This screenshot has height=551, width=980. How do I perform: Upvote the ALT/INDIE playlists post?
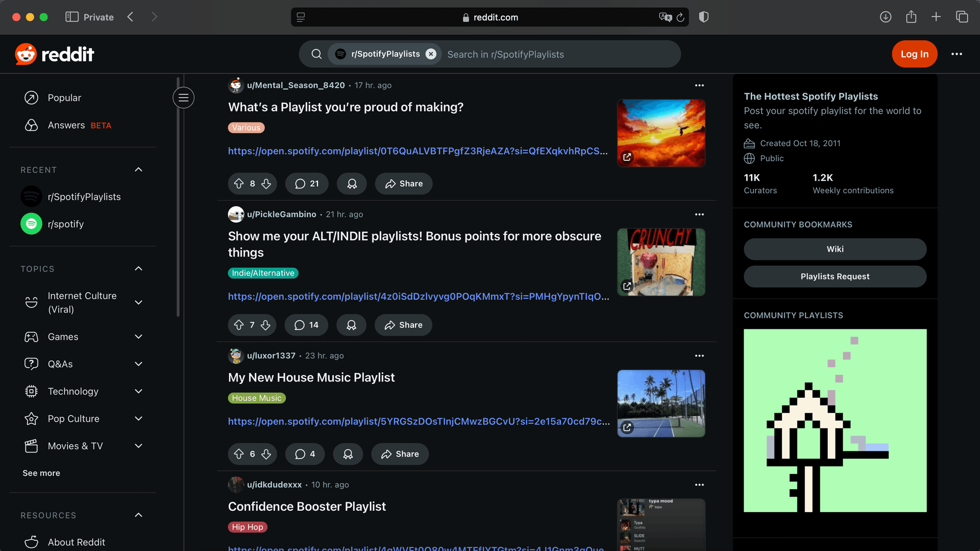239,325
